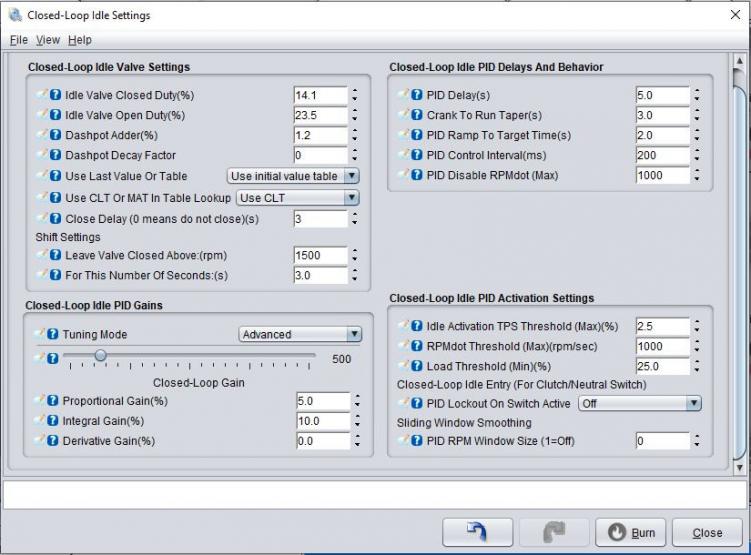
Task: Click the Closed-Loop Gain slider handle
Action: tap(101, 355)
